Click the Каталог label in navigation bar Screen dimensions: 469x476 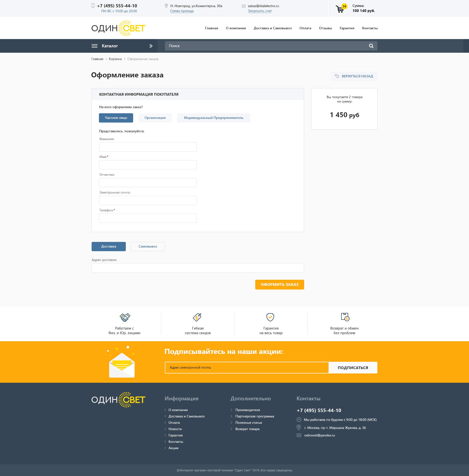(x=110, y=46)
